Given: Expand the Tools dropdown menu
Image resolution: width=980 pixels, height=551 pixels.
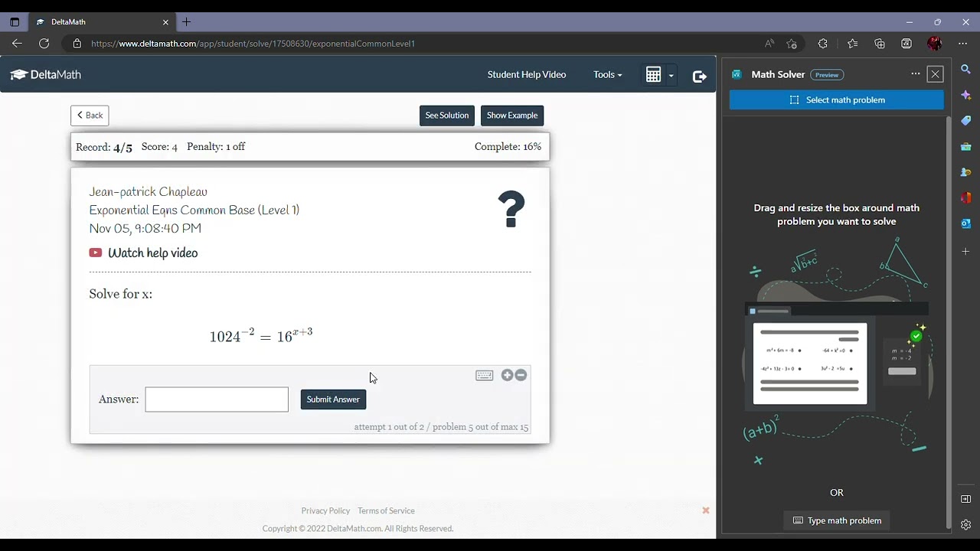Looking at the screenshot, I should coord(607,74).
